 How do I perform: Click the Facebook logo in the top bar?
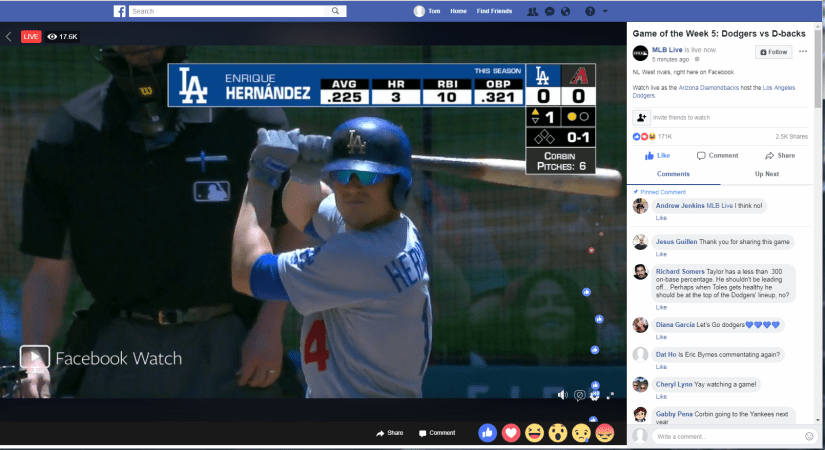(119, 11)
